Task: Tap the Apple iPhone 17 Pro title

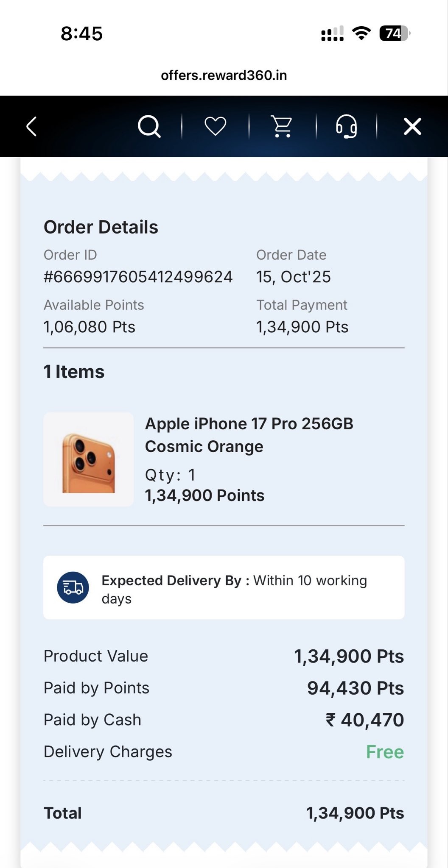Action: pyautogui.click(x=249, y=435)
